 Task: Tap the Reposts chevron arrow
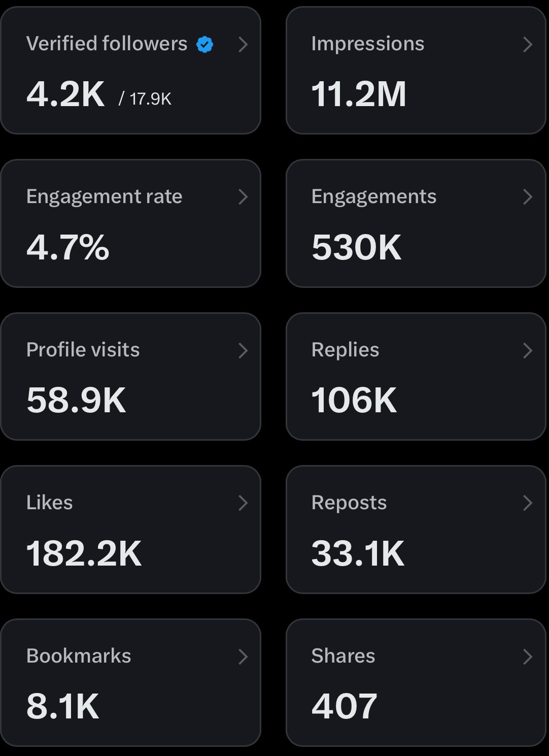(x=528, y=503)
